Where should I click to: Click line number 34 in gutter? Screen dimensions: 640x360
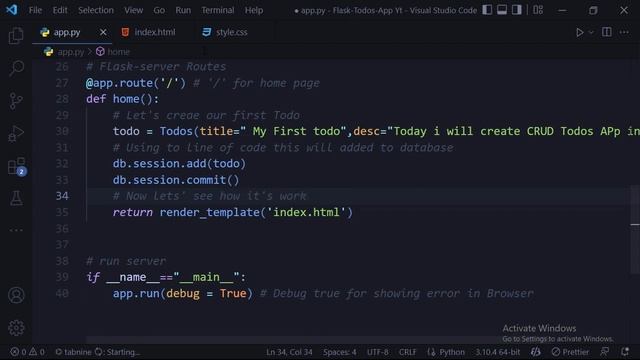point(62,196)
